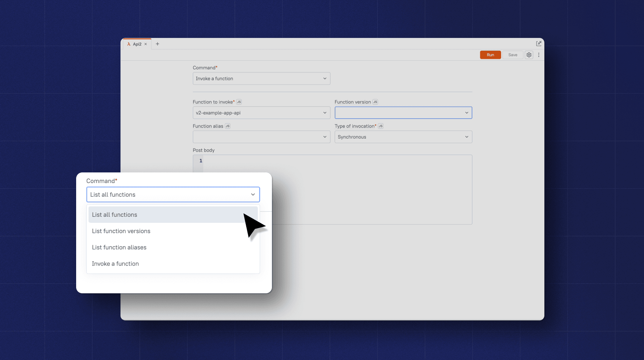Toggle JS mode on Function version field
This screenshot has height=360, width=644.
[x=375, y=102]
